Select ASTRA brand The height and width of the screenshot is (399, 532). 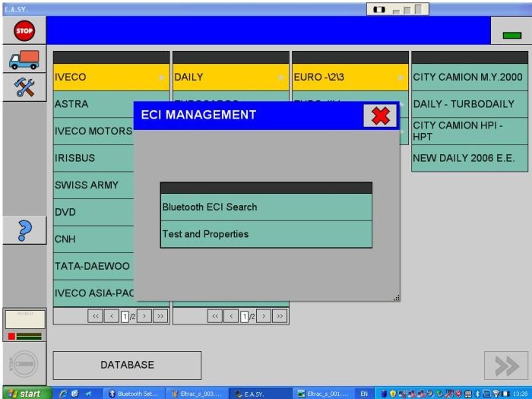pos(93,104)
